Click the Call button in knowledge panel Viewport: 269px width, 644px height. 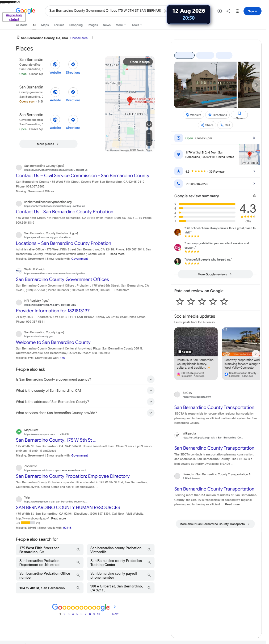225,125
